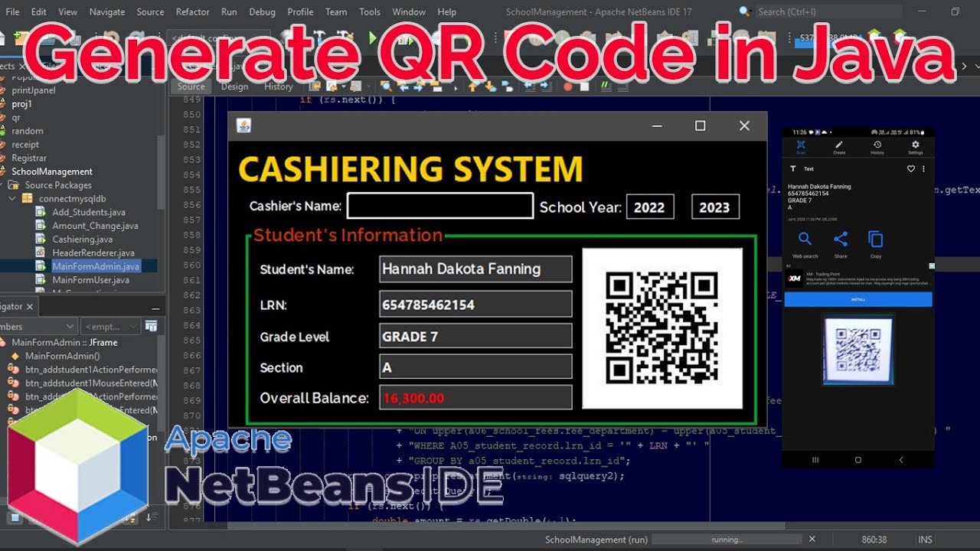980x551 pixels.
Task: Click the 2022 school year field
Action: coord(650,207)
